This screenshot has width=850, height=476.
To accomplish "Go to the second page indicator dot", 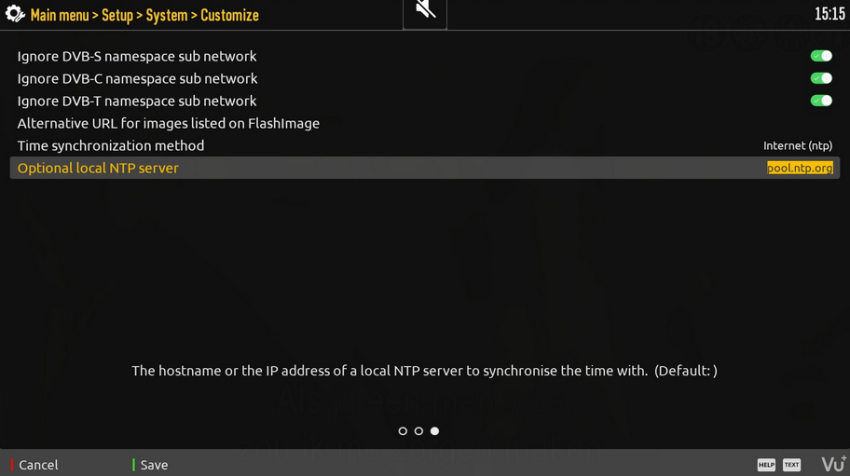I will [419, 431].
